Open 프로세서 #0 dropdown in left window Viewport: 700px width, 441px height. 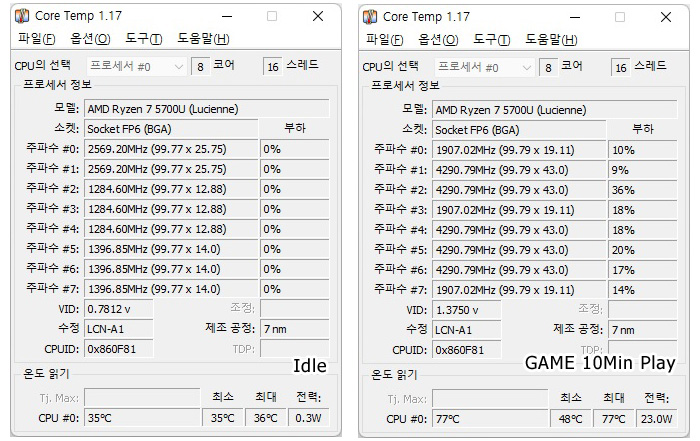(x=143, y=66)
